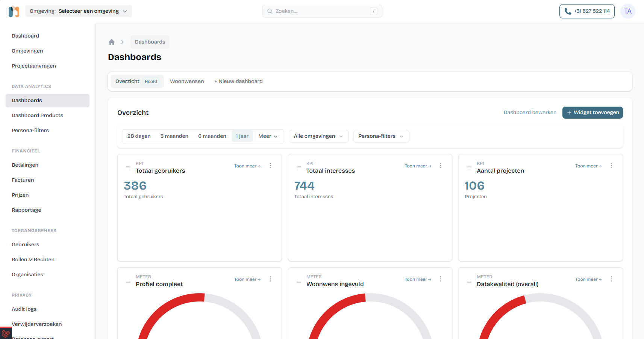This screenshot has width=644, height=339.
Task: Click the Widget toevoegen button
Action: [592, 113]
